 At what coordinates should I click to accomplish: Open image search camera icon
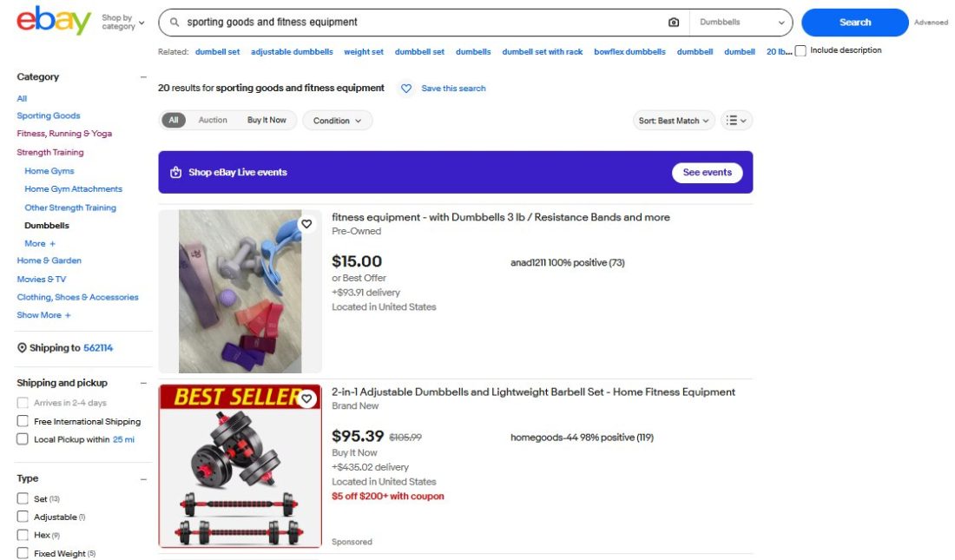point(674,23)
